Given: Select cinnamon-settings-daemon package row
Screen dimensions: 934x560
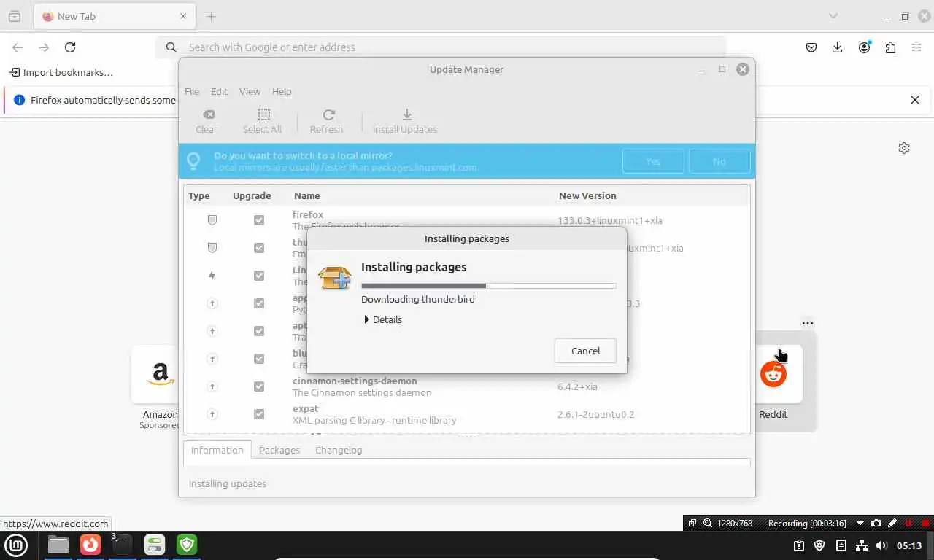Looking at the screenshot, I should (467, 386).
